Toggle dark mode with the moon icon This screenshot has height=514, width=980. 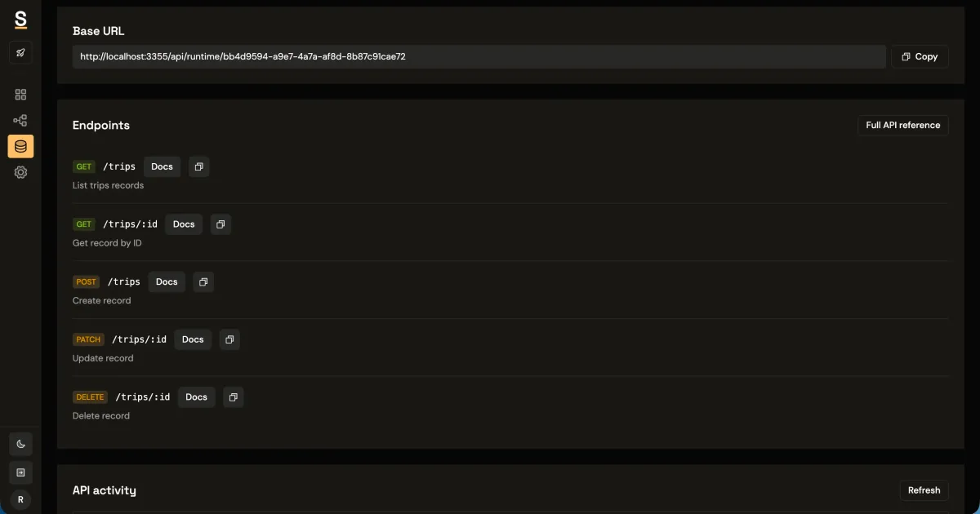coord(20,444)
